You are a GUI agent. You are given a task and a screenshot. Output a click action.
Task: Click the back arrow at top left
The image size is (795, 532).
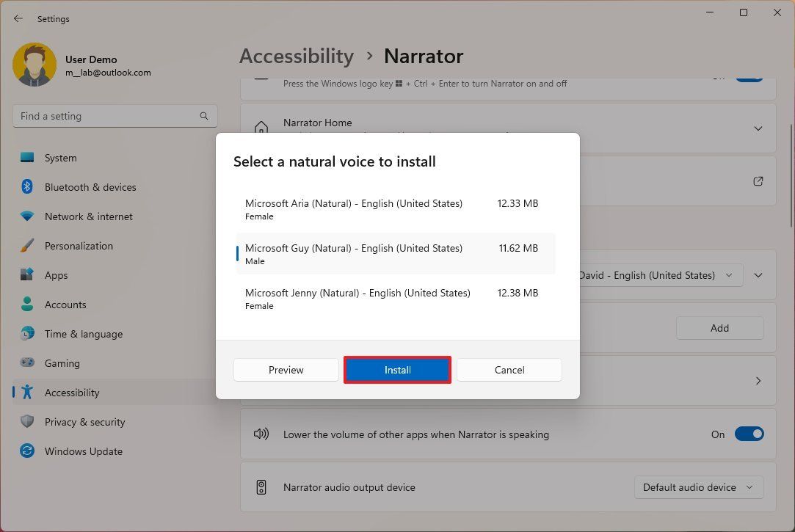click(18, 18)
